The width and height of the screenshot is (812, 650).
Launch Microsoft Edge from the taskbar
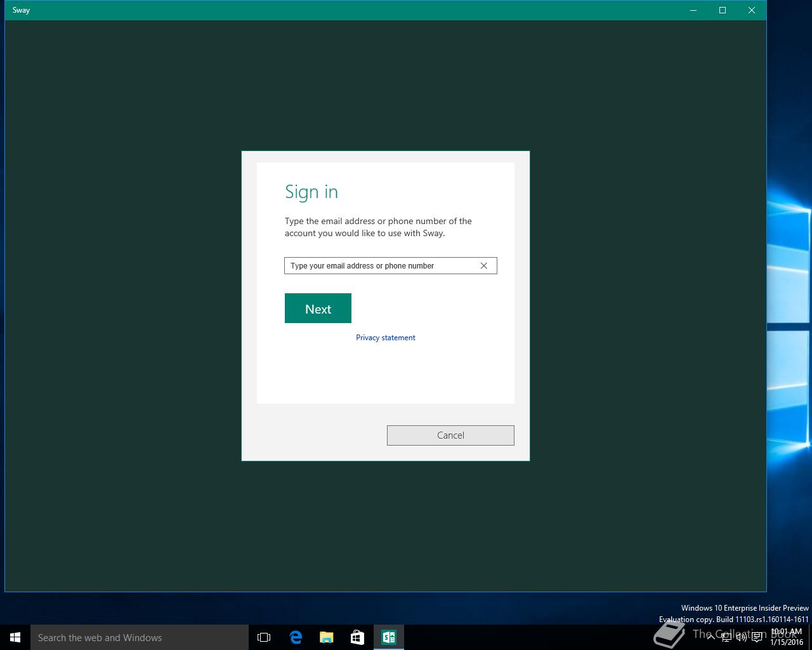coord(296,637)
